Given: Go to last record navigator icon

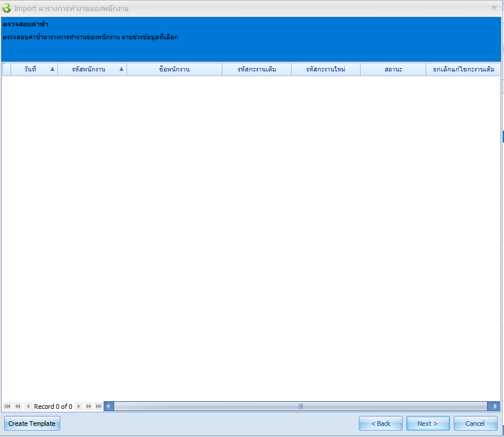Looking at the screenshot, I should [99, 406].
